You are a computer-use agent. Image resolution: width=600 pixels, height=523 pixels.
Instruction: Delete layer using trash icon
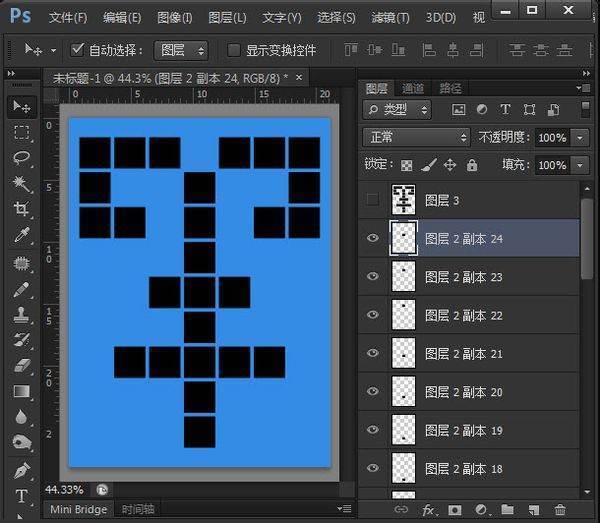(x=560, y=510)
